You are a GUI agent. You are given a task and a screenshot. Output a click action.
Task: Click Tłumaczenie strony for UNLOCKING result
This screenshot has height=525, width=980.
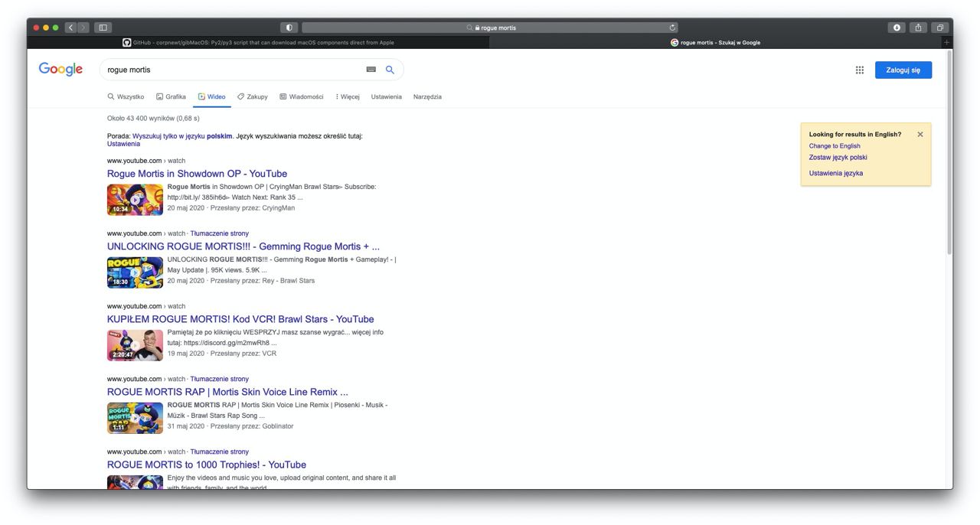(220, 233)
